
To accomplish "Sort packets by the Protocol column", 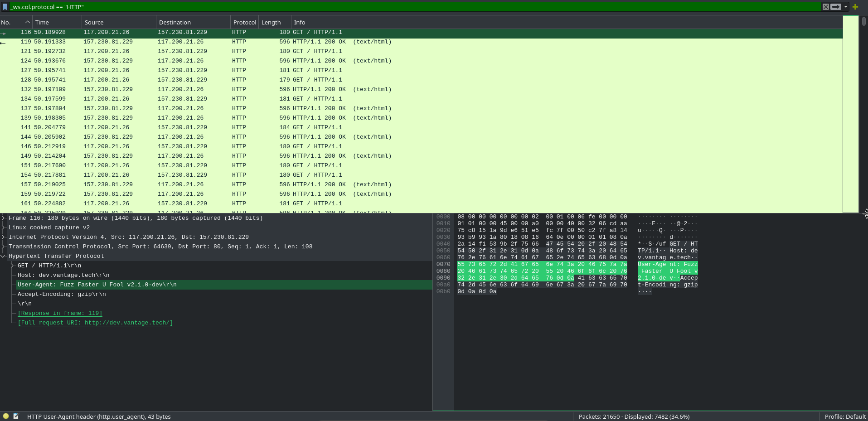I will click(244, 22).
